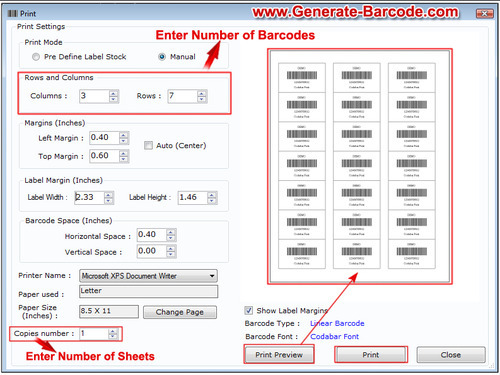Decrease Left Margin with down arrow

tap(124, 141)
